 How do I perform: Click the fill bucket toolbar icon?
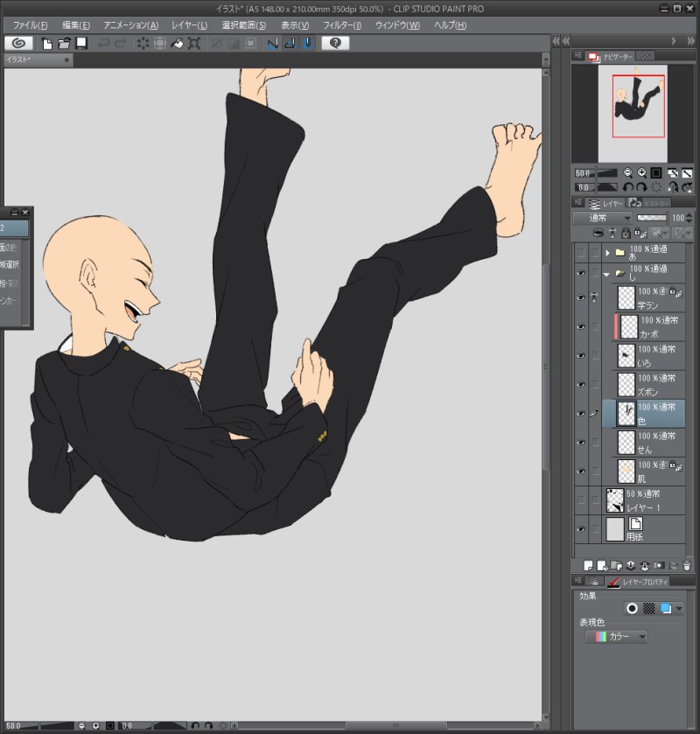(177, 44)
